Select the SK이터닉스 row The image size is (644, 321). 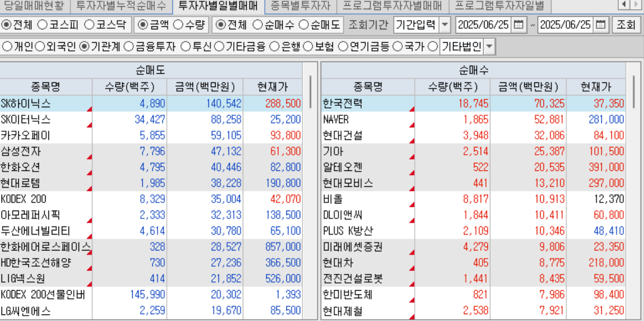click(151, 119)
